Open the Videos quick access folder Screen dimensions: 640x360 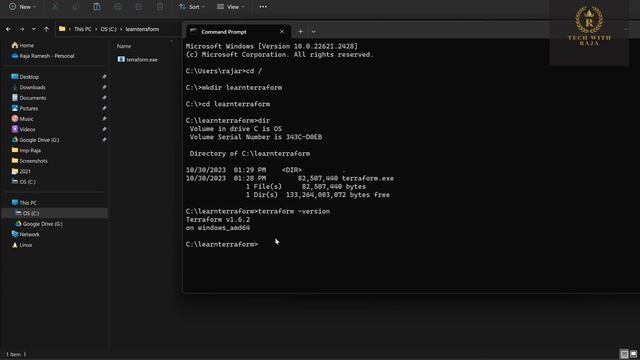point(24,129)
